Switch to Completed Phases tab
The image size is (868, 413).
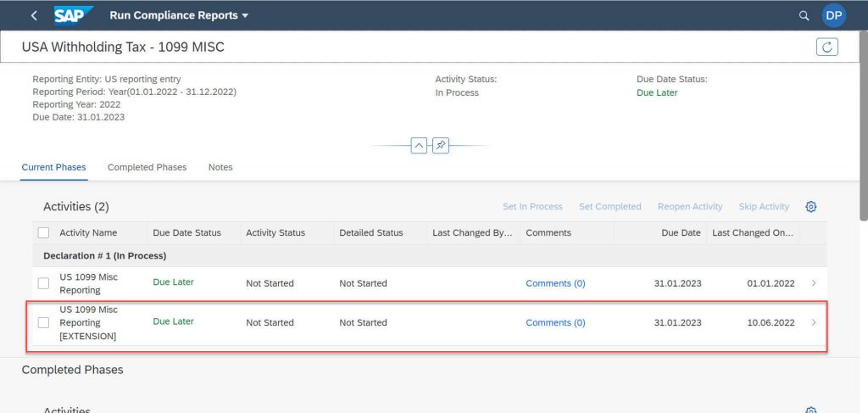point(147,167)
